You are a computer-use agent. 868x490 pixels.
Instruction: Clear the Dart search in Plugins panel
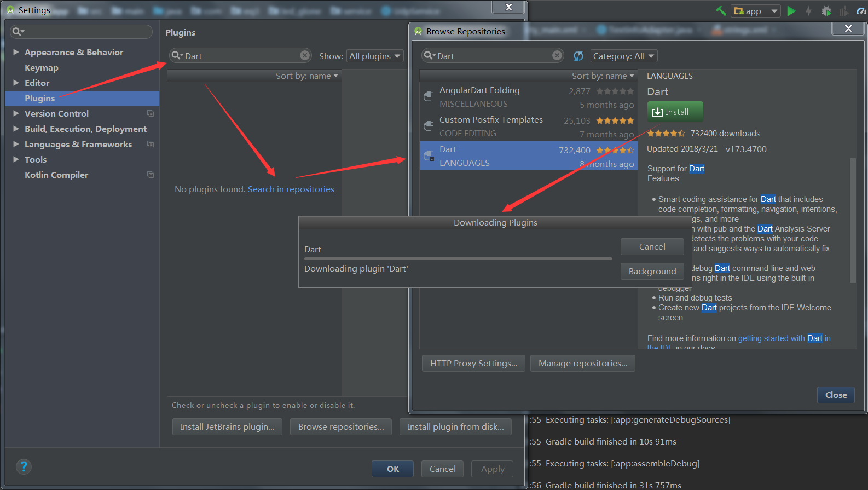pyautogui.click(x=305, y=55)
